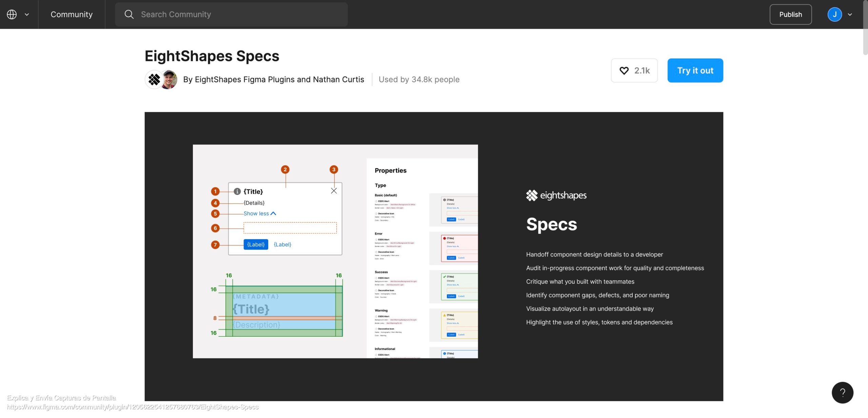Select the Community menu tab
868x418 pixels.
point(72,14)
